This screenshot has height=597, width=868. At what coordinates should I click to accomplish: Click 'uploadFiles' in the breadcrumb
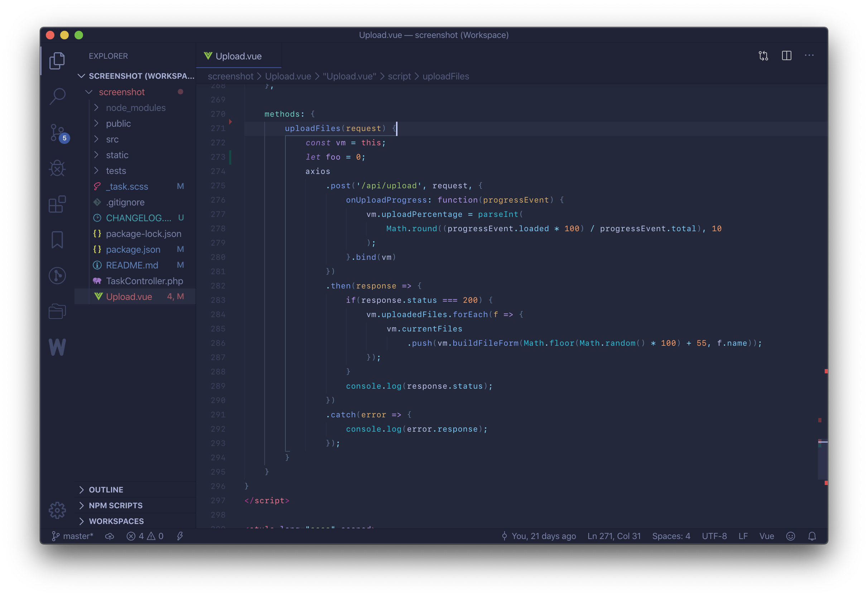tap(445, 76)
